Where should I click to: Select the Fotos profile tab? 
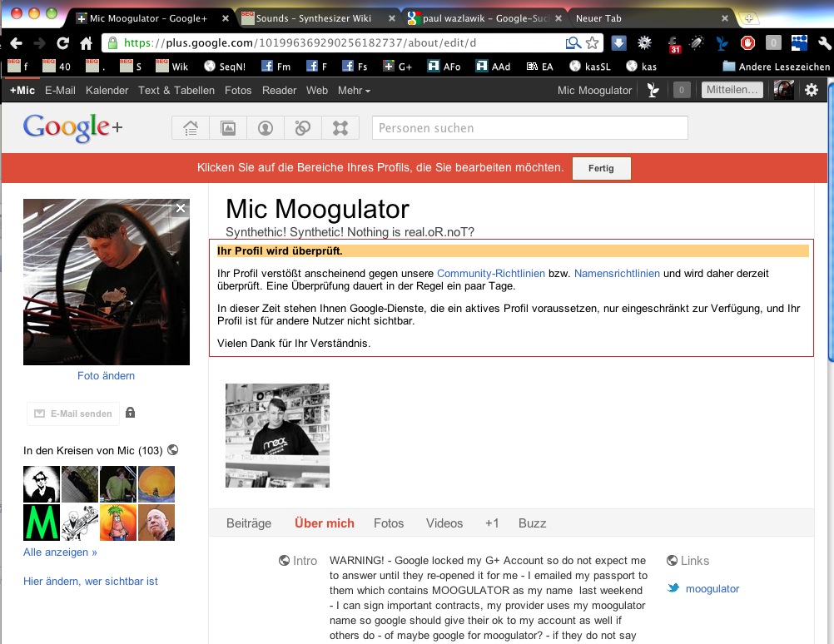click(x=389, y=523)
